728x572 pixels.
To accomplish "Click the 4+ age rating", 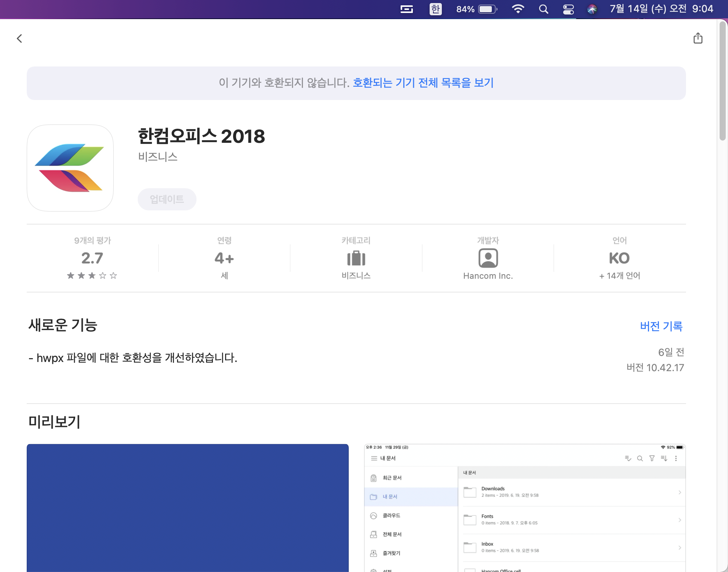I will [224, 258].
